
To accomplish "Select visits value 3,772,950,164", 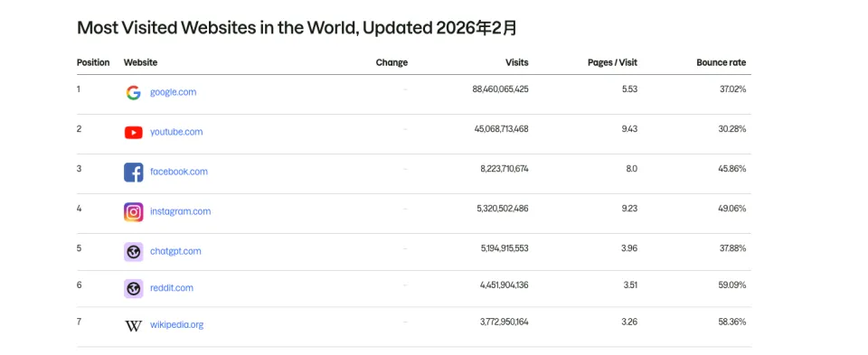I will click(x=505, y=322).
